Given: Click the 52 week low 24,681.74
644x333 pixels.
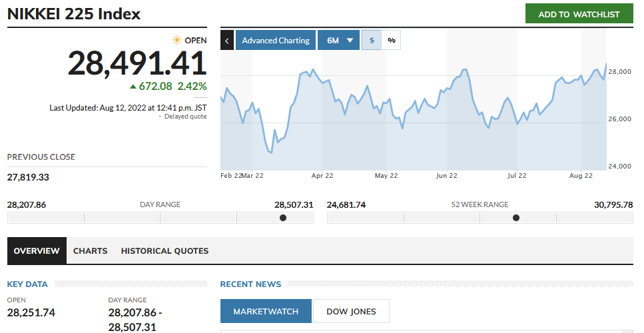Looking at the screenshot, I should pyautogui.click(x=346, y=204).
